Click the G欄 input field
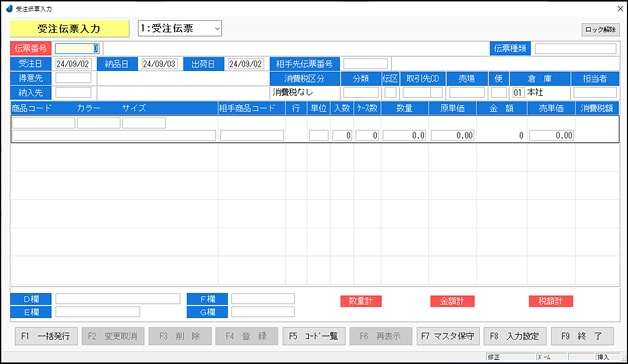The width and height of the screenshot is (628, 364). click(263, 312)
